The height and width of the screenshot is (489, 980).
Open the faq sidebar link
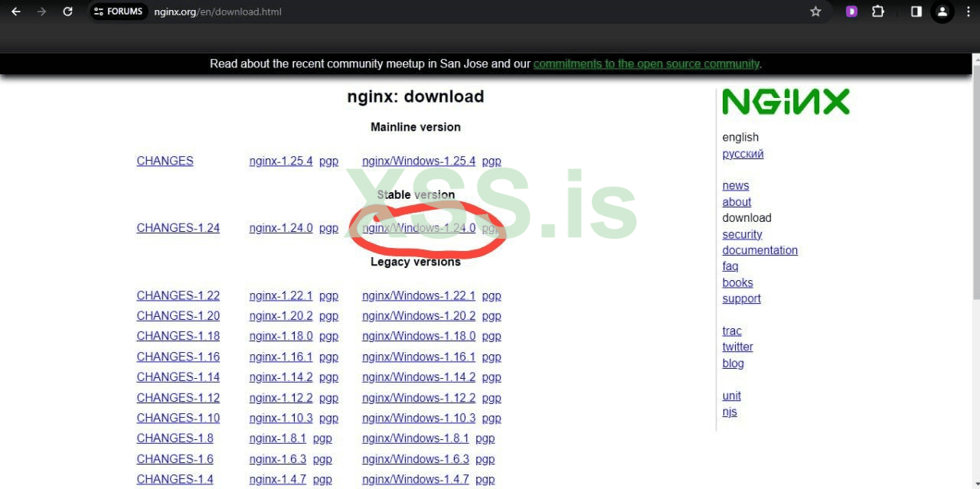coord(730,266)
